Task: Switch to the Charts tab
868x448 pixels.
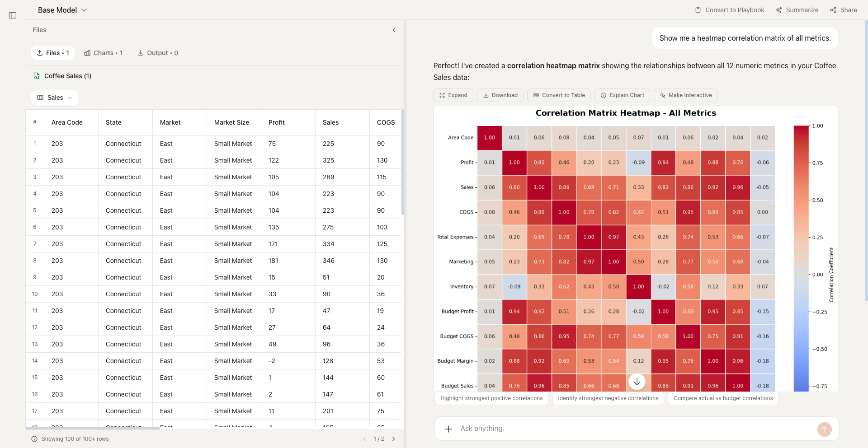Action: coord(103,53)
